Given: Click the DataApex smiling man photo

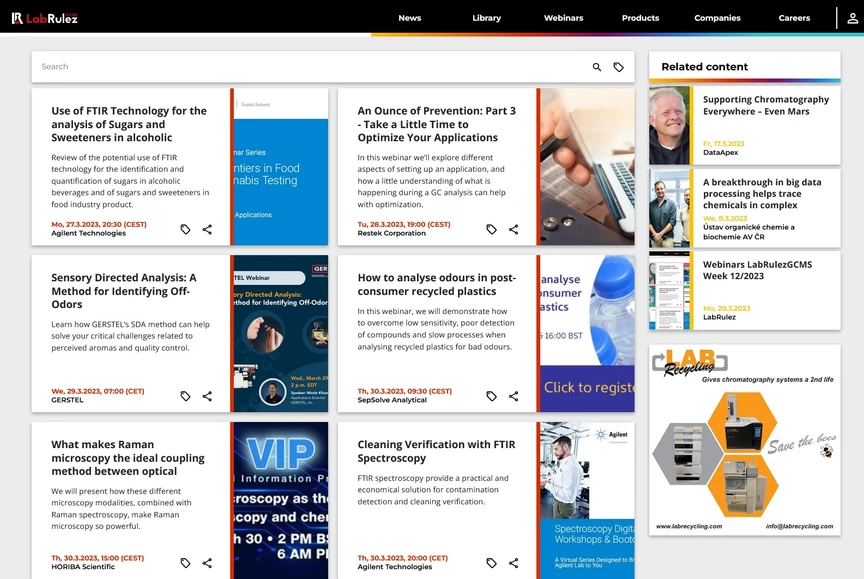Looking at the screenshot, I should point(669,126).
